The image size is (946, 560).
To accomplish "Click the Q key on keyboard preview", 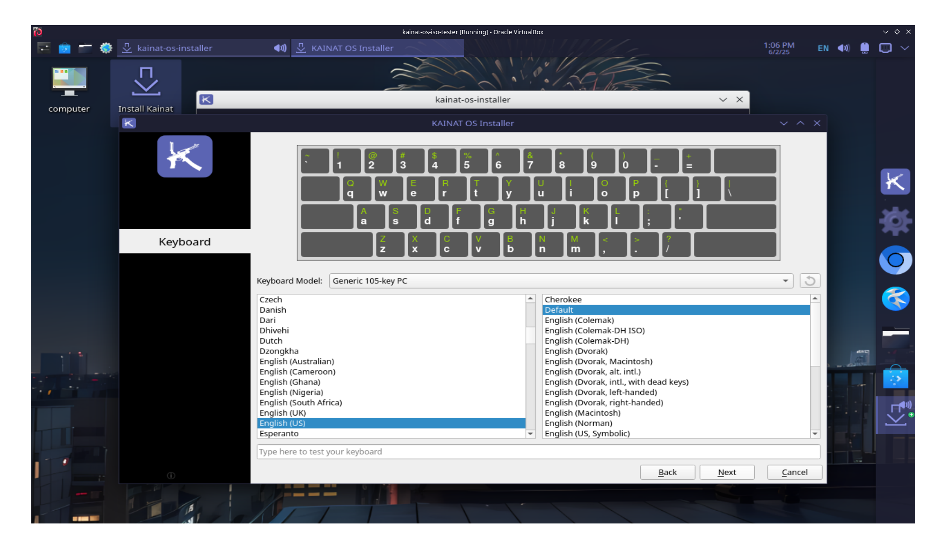I will 356,188.
